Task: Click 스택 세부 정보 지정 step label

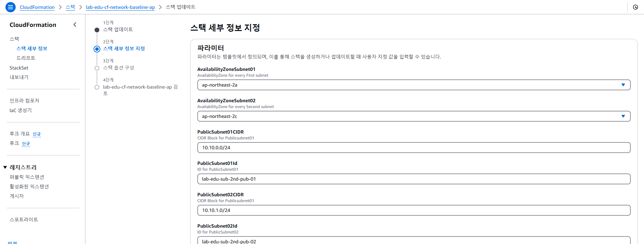Action: [124, 48]
